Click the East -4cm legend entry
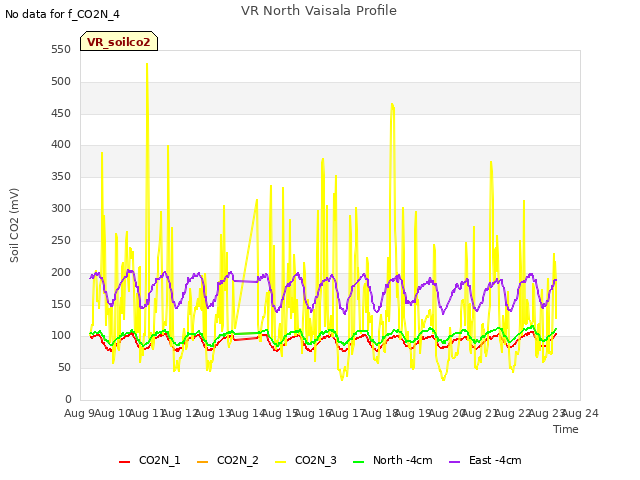 pos(485,461)
